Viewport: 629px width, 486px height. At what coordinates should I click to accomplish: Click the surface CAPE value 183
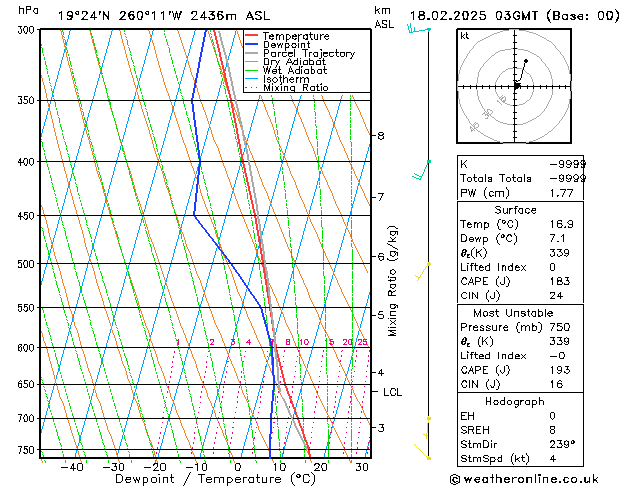[x=560, y=281]
